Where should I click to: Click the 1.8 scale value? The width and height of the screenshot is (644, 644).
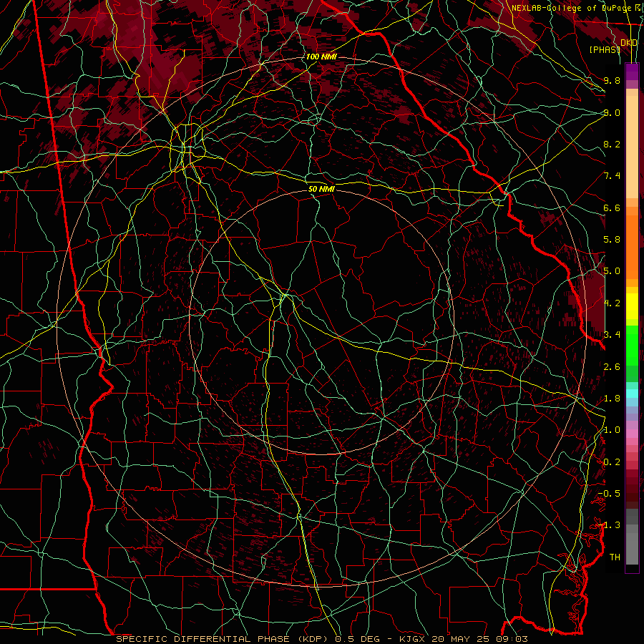(612, 399)
